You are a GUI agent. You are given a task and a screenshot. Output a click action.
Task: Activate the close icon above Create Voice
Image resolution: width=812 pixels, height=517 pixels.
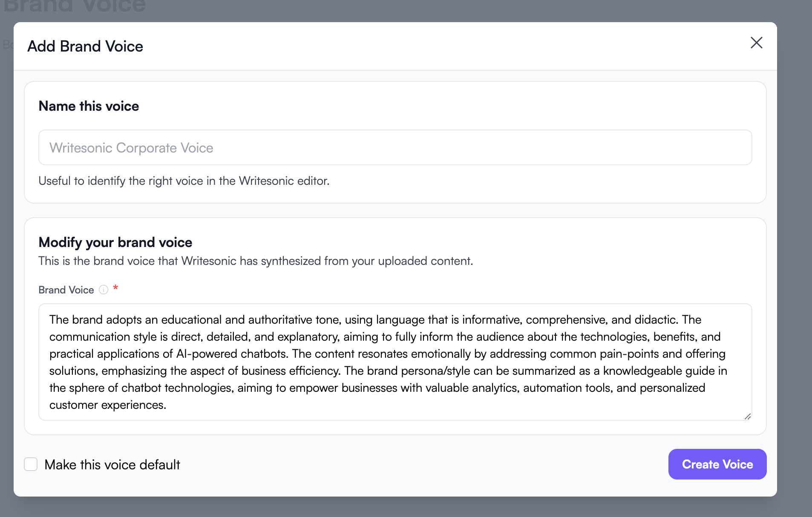(x=756, y=43)
